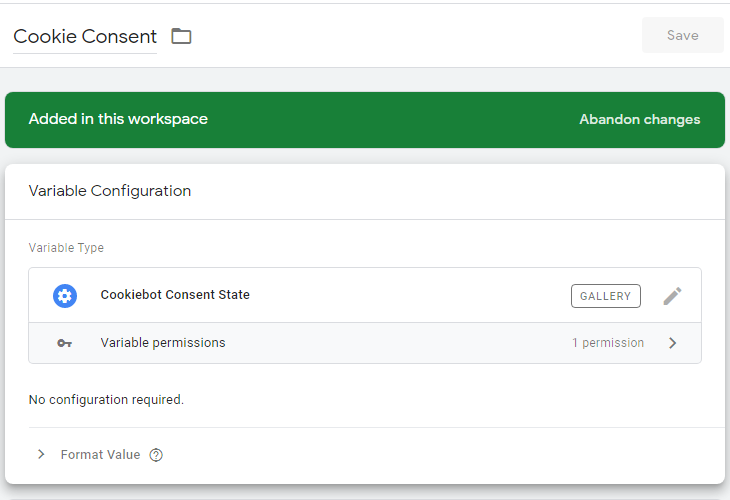Click the pencil icon to edit variable type
The image size is (730, 500).
[673, 296]
